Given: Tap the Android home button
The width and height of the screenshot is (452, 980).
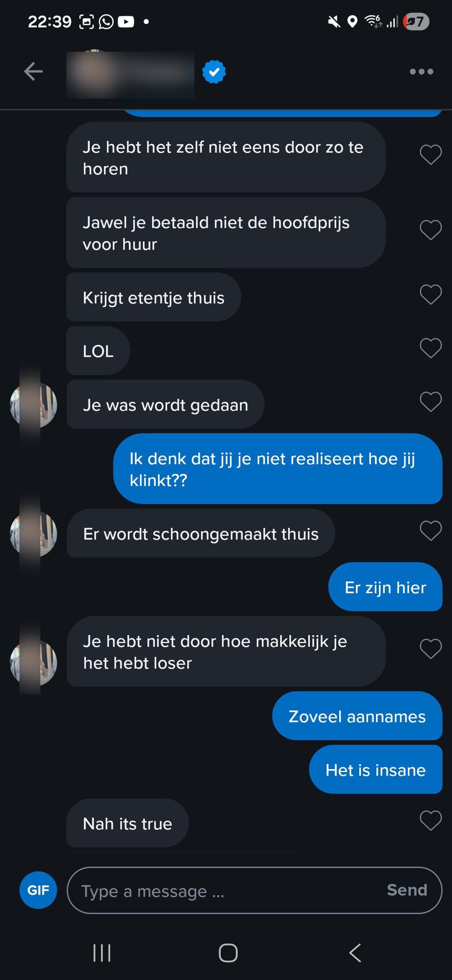Looking at the screenshot, I should pyautogui.click(x=228, y=953).
